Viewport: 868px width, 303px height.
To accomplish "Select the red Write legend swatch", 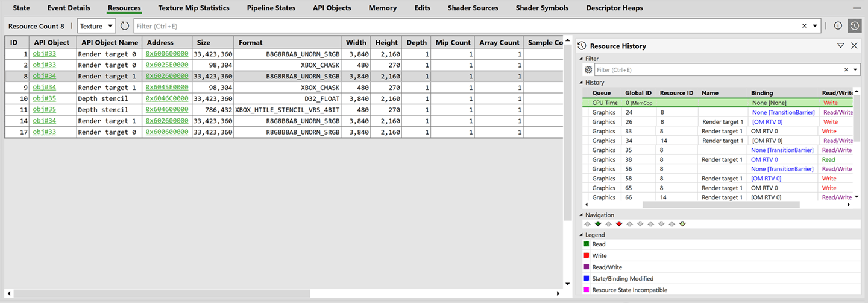I will (587, 256).
